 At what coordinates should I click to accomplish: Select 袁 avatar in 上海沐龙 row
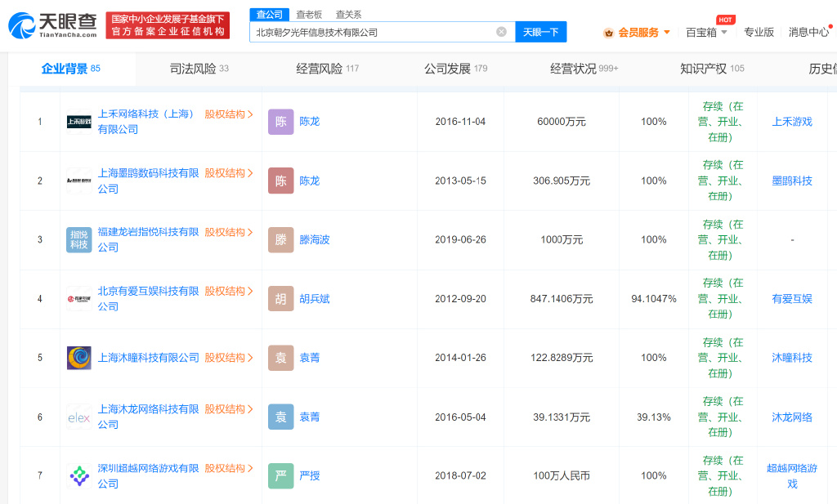coord(281,417)
